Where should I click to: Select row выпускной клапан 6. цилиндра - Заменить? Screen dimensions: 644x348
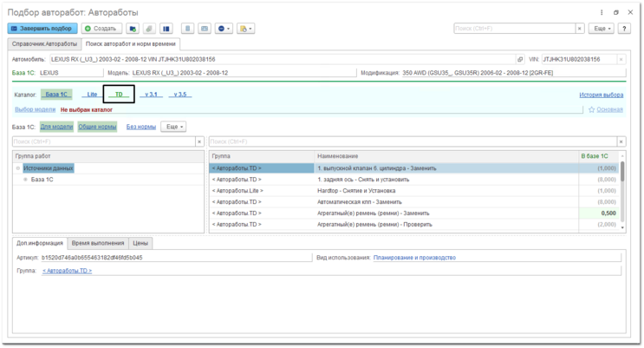click(414, 168)
